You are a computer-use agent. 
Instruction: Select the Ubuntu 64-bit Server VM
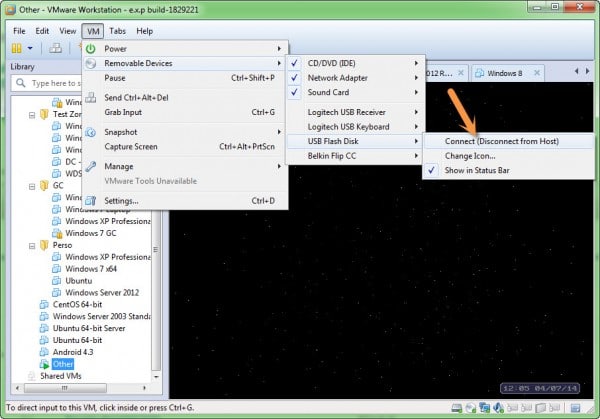tap(89, 328)
